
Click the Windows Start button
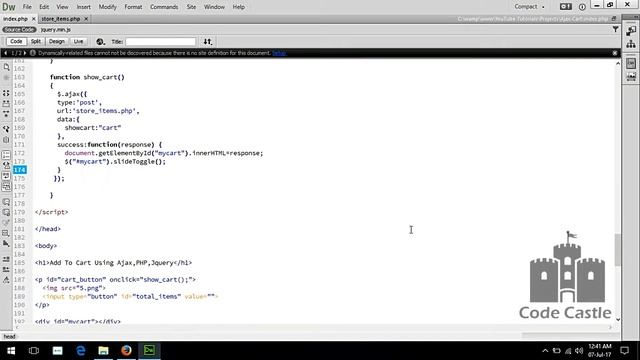pyautogui.click(x=11, y=350)
